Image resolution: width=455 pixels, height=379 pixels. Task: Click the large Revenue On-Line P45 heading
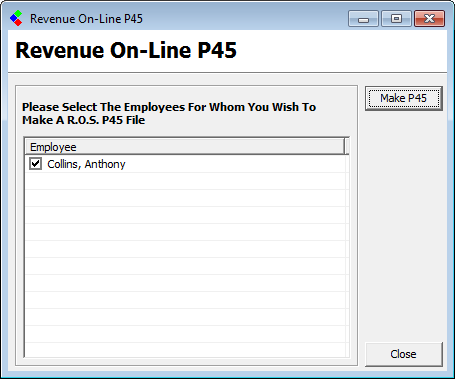point(126,50)
